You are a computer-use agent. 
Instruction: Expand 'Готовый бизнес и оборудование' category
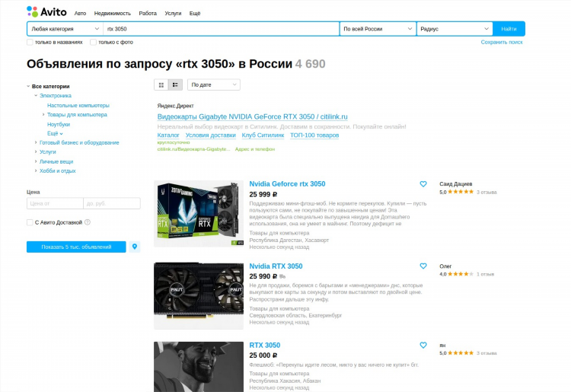point(36,142)
